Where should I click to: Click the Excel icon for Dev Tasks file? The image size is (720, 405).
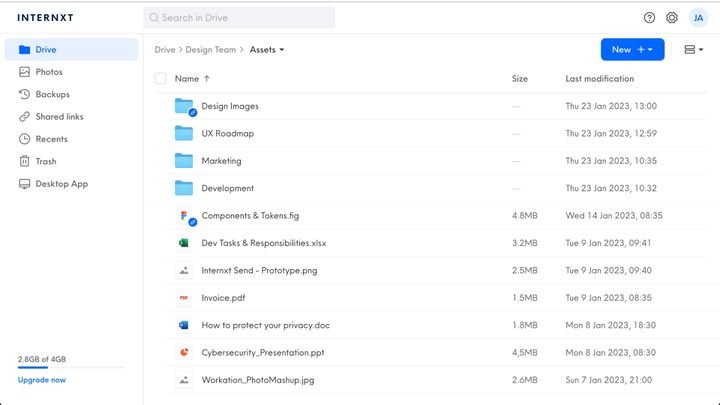(184, 243)
